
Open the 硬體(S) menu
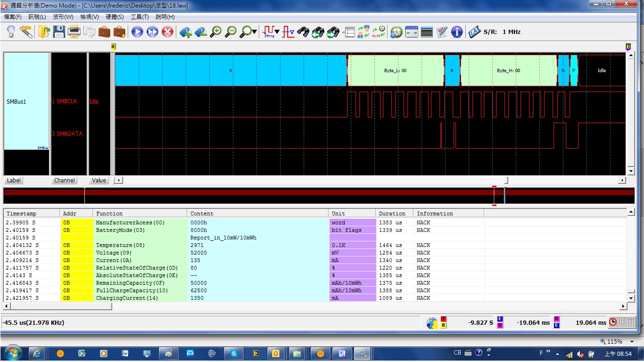pos(115,17)
